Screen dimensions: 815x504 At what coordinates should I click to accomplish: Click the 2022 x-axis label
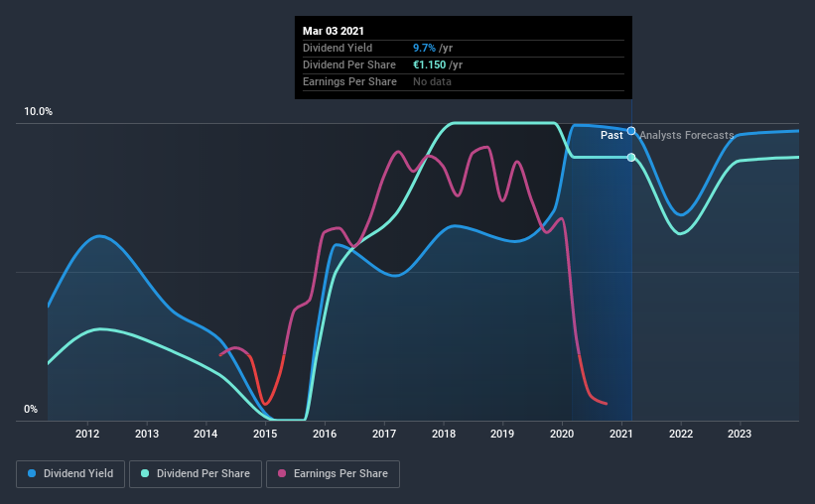[x=681, y=434]
